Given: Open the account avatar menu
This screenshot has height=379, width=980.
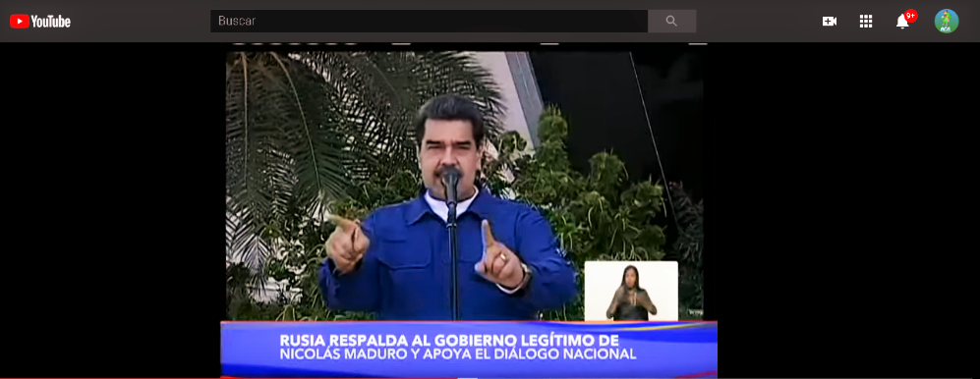Looking at the screenshot, I should (947, 22).
